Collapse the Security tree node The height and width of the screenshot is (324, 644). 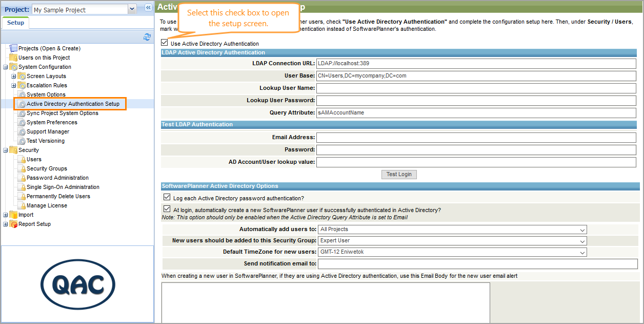(x=6, y=150)
